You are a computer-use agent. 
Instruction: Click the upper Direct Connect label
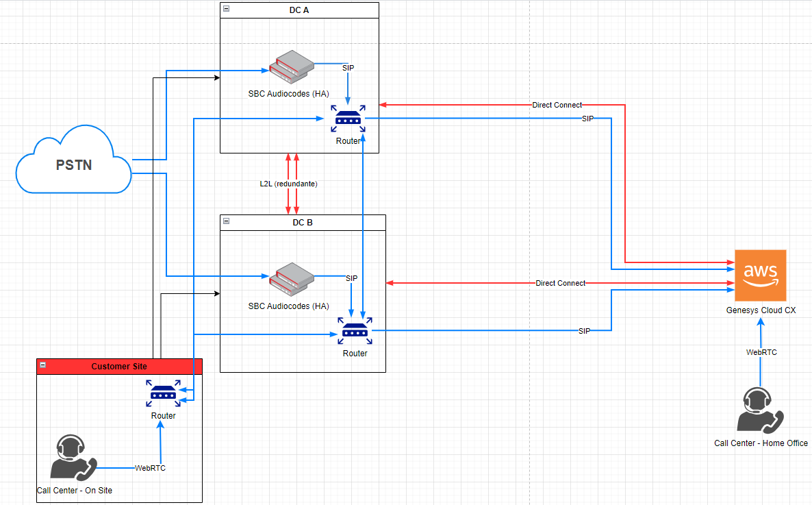[x=557, y=105]
